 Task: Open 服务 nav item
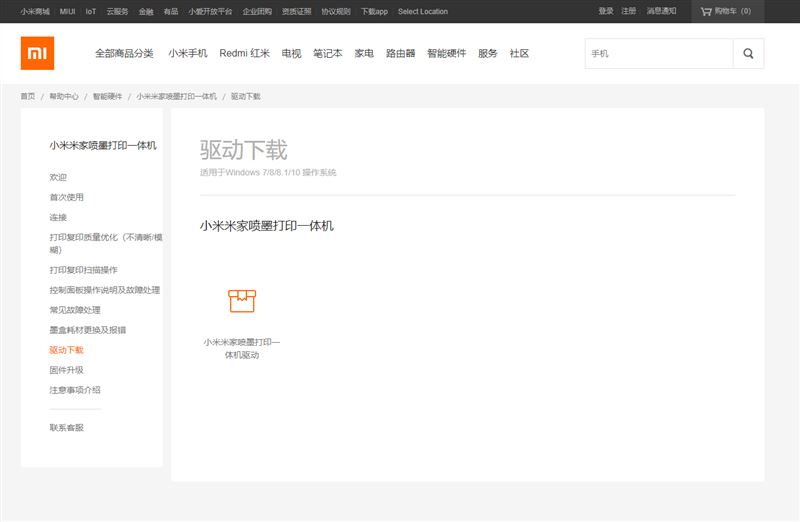tap(487, 53)
